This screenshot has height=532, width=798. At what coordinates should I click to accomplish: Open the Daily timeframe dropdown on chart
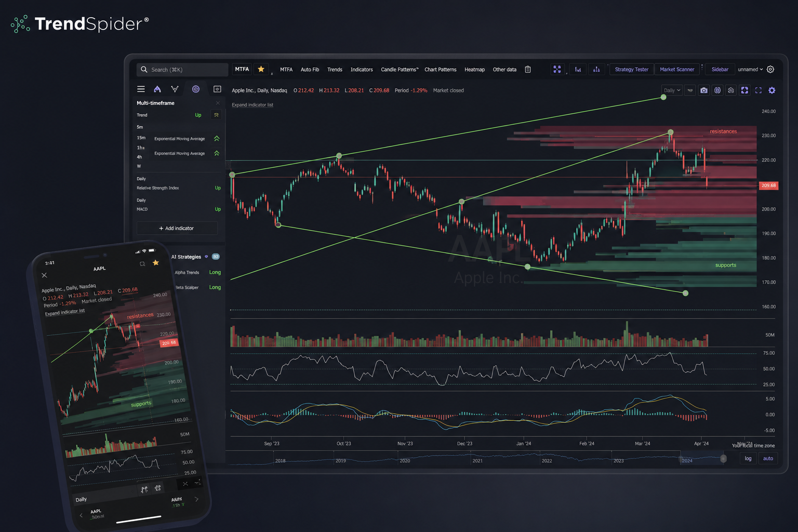(672, 90)
